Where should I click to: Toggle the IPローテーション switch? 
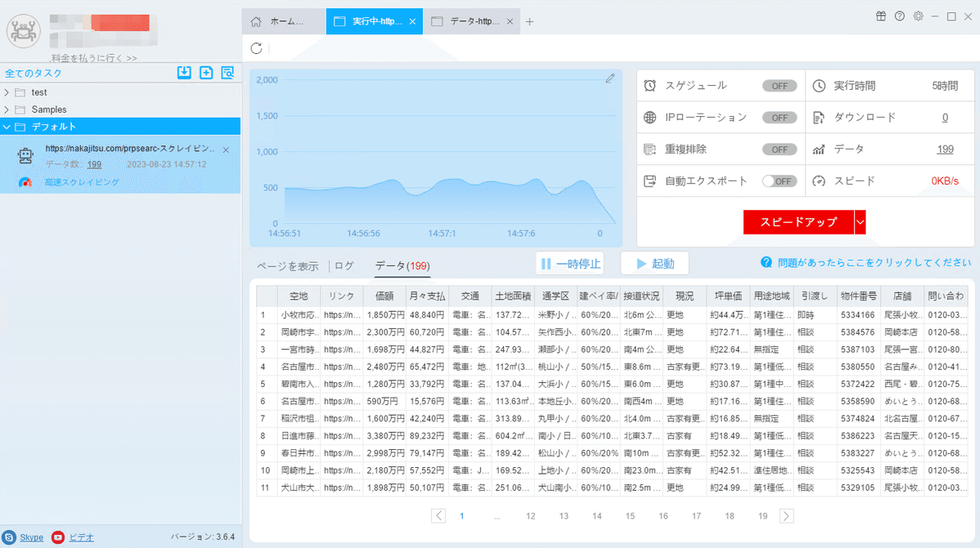(780, 117)
